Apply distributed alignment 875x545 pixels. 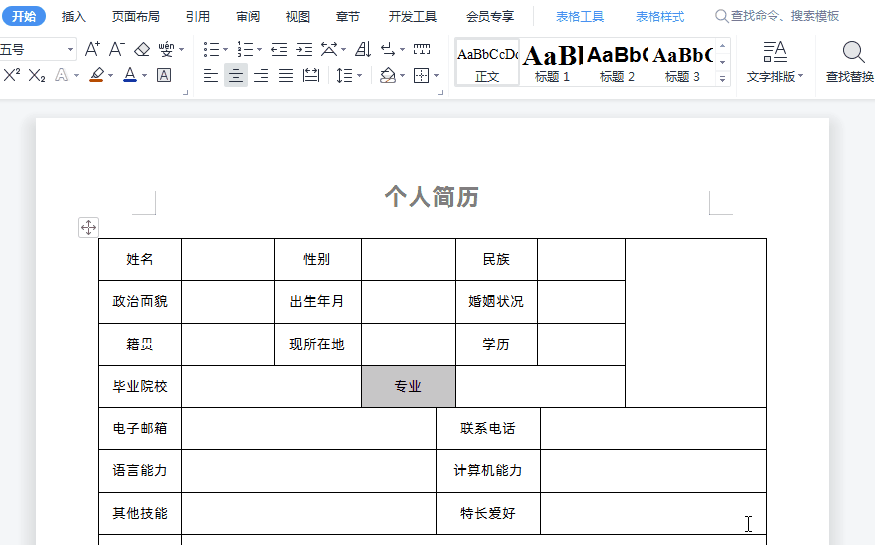(311, 75)
